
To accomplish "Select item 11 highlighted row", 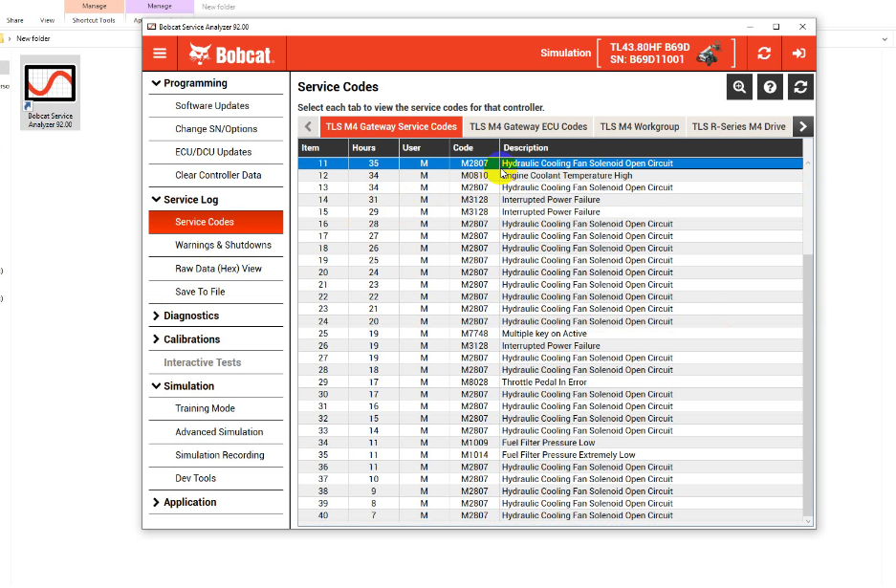I will [550, 163].
